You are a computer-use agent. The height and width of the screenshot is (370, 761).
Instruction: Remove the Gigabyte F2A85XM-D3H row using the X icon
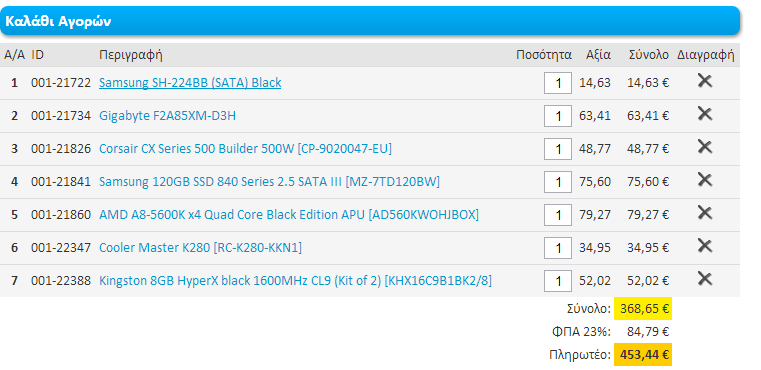705,114
